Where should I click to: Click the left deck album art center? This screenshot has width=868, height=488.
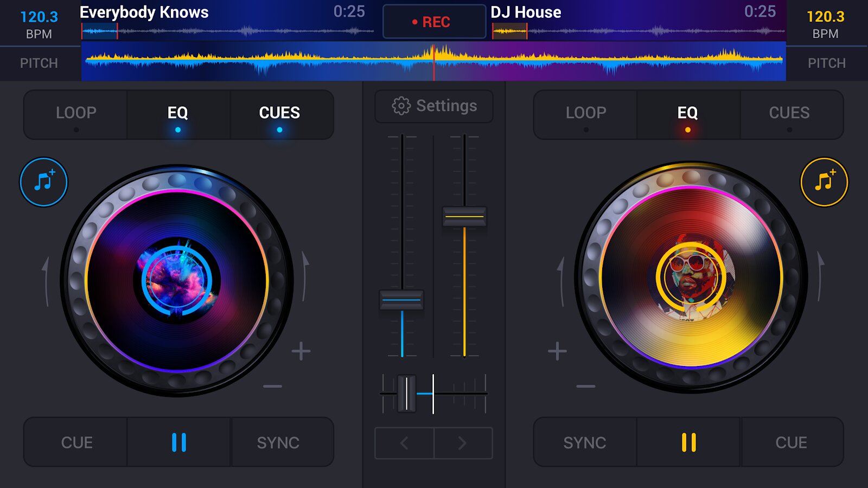point(177,280)
